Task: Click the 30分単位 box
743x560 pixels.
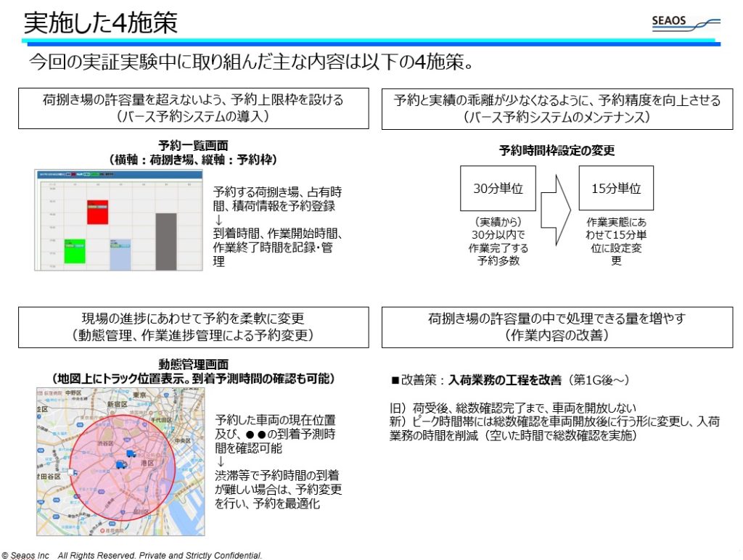Action: click(498, 189)
